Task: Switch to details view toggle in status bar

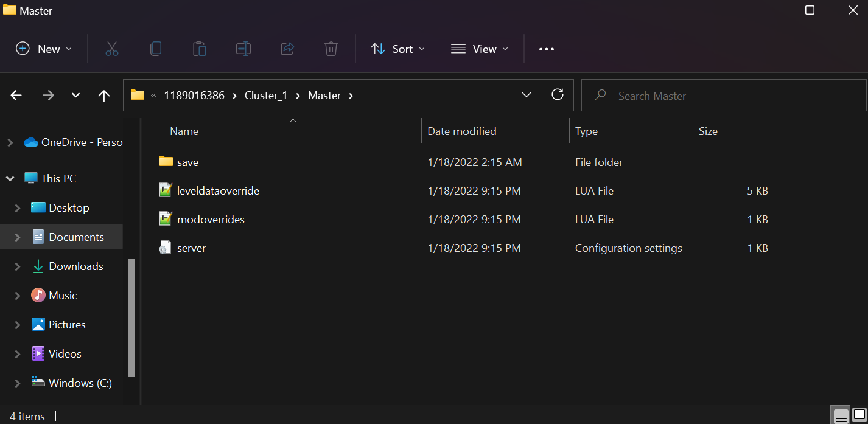Action: click(x=841, y=416)
